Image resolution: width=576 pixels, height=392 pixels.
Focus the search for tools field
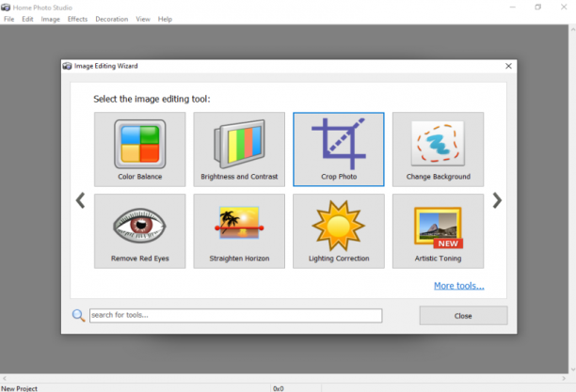coord(236,315)
